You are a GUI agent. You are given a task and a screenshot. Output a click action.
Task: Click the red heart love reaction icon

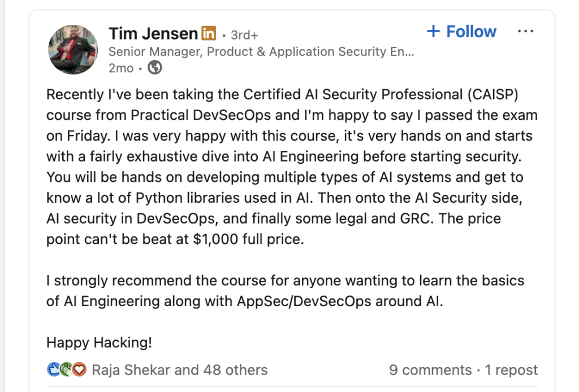79,369
